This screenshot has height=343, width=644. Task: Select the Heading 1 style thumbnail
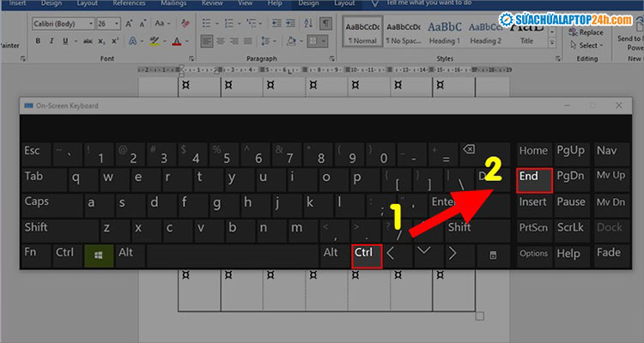[445, 32]
